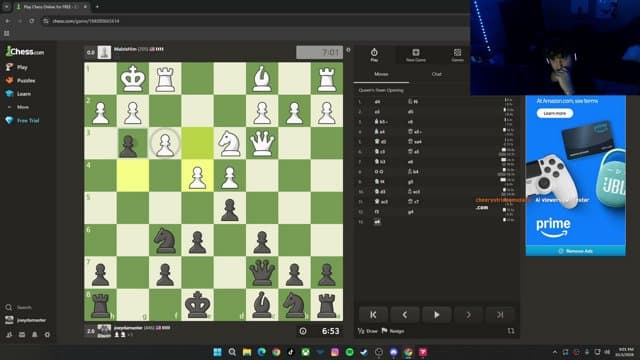Image resolution: width=640 pixels, height=360 pixels.
Task: Select move 8 O-O in move list
Action: click(x=379, y=172)
